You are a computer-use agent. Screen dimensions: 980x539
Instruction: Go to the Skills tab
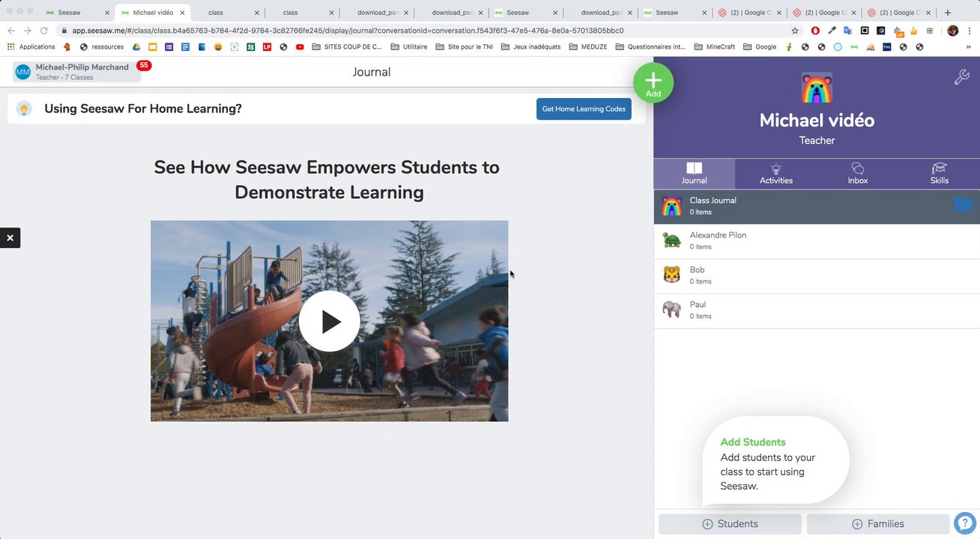[x=939, y=174]
